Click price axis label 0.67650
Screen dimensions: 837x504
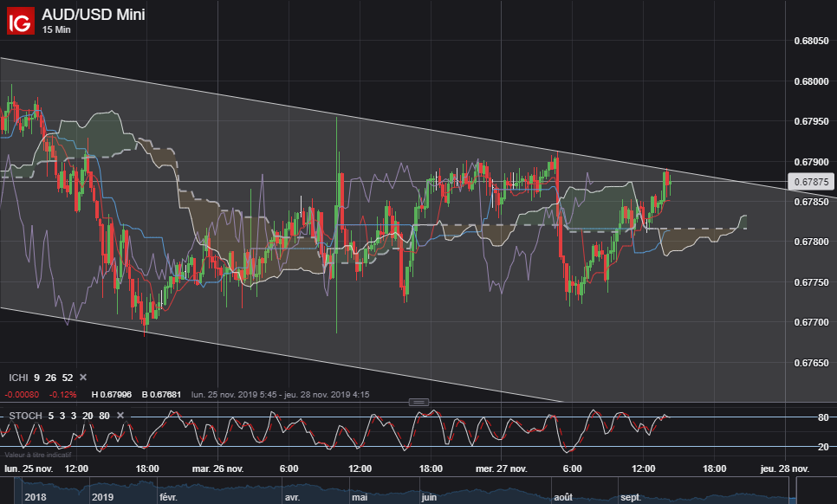[x=811, y=363]
